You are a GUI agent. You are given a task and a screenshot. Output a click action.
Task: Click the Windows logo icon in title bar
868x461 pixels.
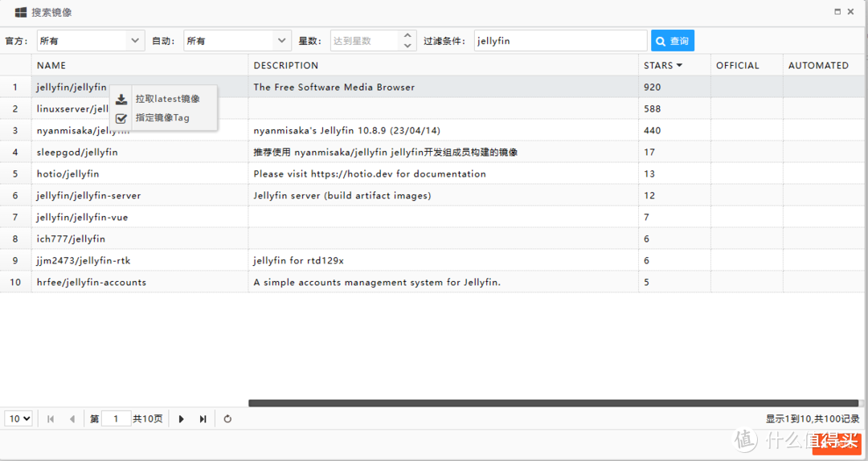[x=20, y=12]
